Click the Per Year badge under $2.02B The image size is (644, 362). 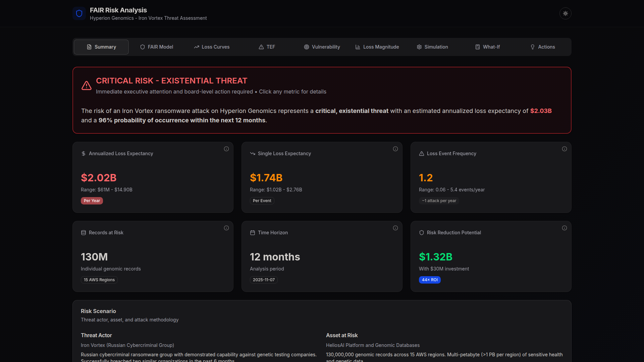92,200
